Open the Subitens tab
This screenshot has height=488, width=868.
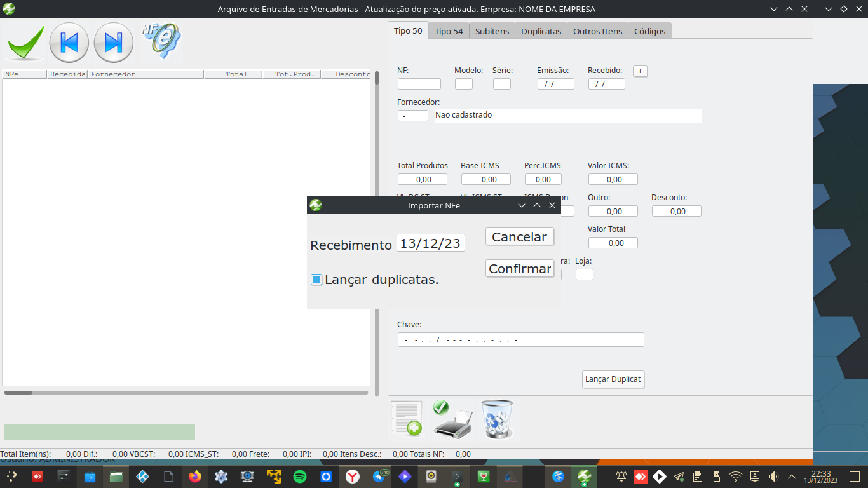(492, 31)
